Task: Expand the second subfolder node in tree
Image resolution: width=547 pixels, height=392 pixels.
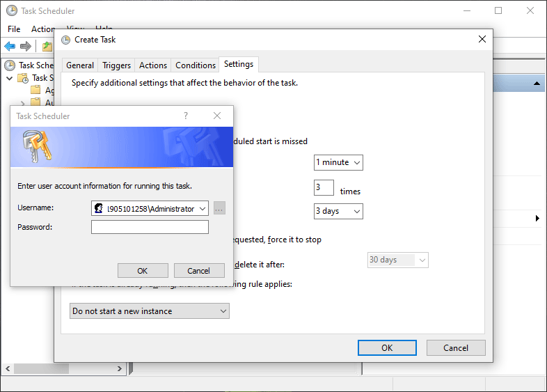Action: 23,103
